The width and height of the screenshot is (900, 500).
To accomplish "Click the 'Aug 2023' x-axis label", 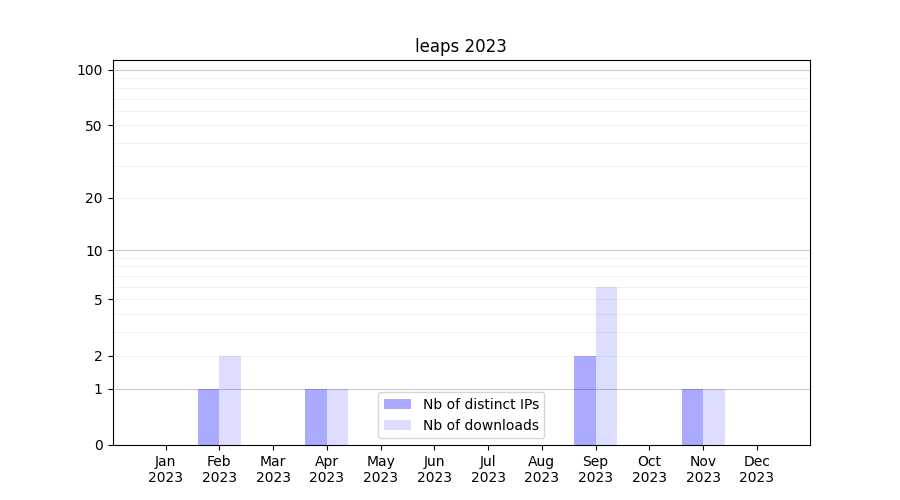I will 541,469.
